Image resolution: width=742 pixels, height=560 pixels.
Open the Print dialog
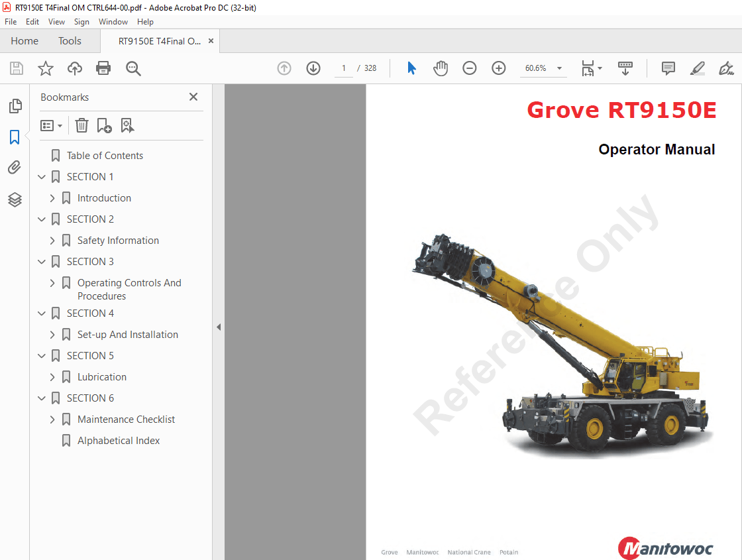click(x=103, y=68)
